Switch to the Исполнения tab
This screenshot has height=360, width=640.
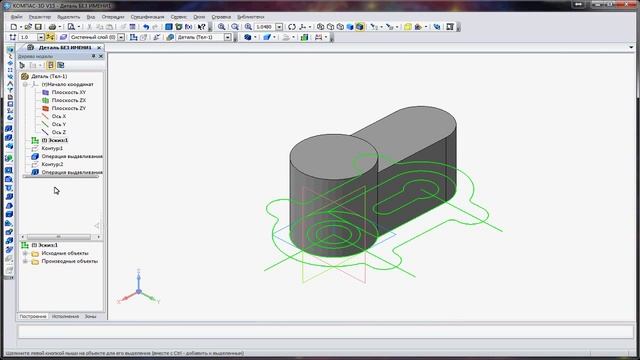(x=65, y=316)
